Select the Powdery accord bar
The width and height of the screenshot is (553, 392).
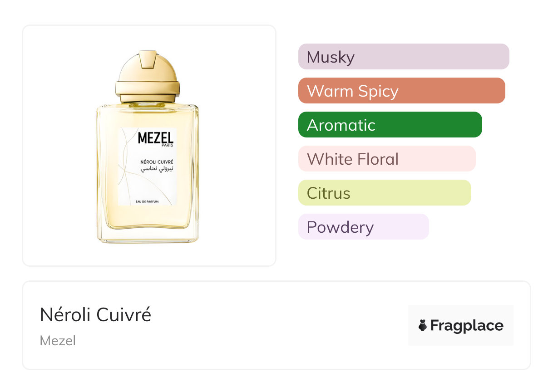(x=363, y=227)
